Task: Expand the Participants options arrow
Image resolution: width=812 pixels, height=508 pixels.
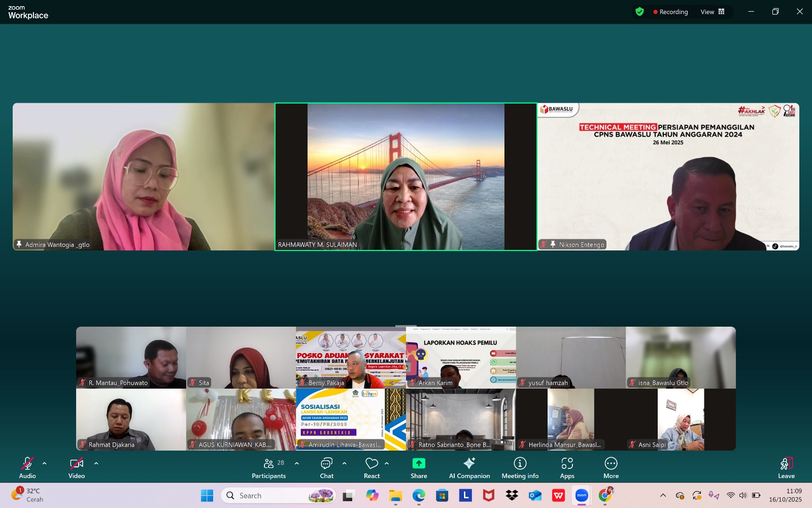Action: coord(297,463)
